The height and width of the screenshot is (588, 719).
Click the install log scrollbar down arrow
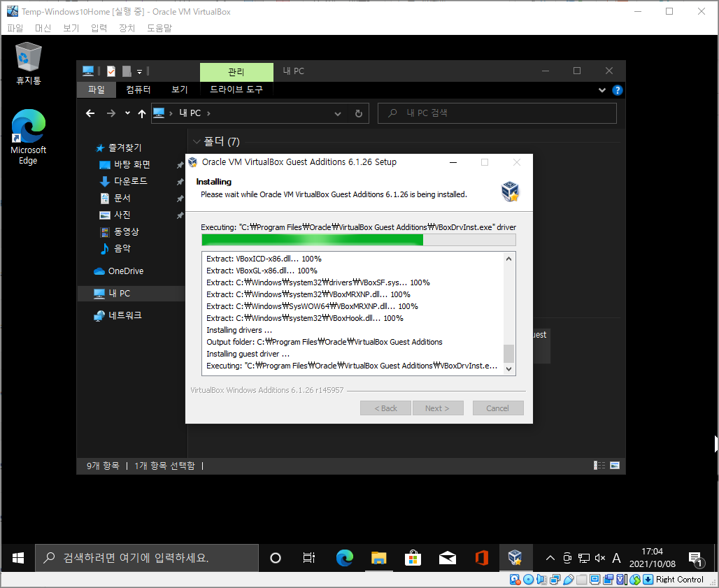(x=508, y=369)
